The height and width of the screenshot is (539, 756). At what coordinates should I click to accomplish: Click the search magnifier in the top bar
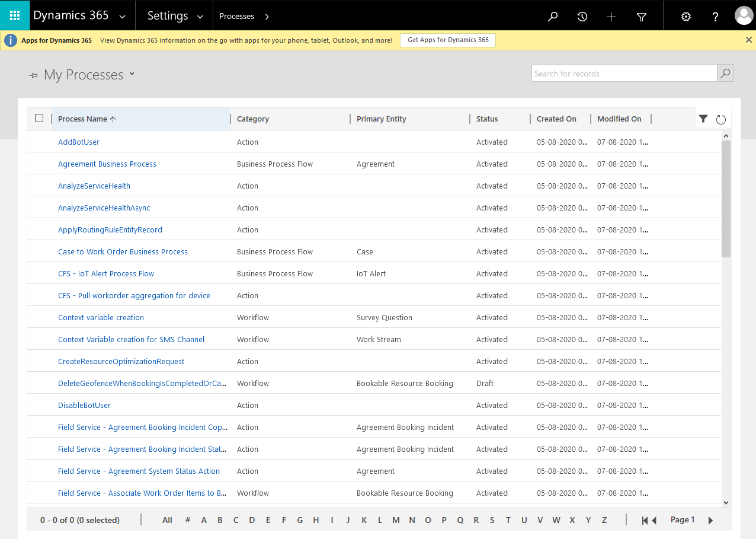552,16
